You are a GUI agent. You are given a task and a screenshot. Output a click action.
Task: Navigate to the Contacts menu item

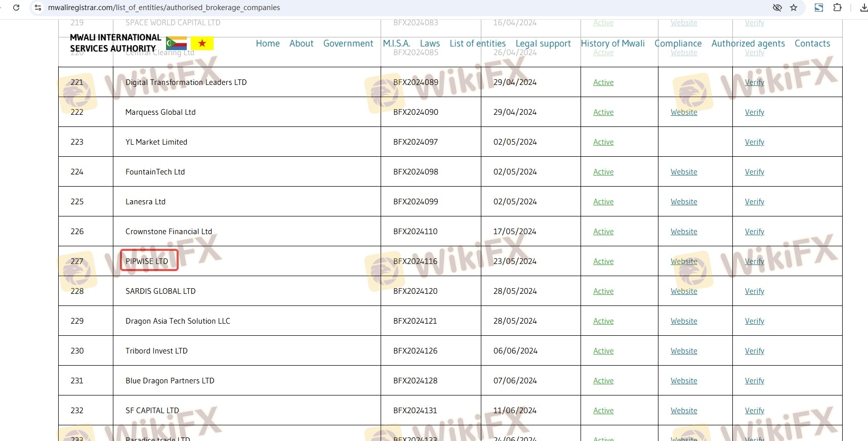click(812, 43)
